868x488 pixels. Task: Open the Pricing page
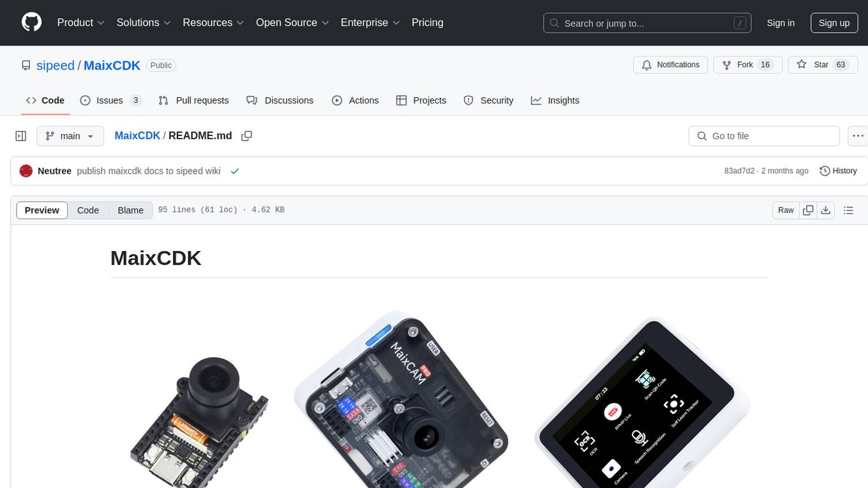coord(428,22)
